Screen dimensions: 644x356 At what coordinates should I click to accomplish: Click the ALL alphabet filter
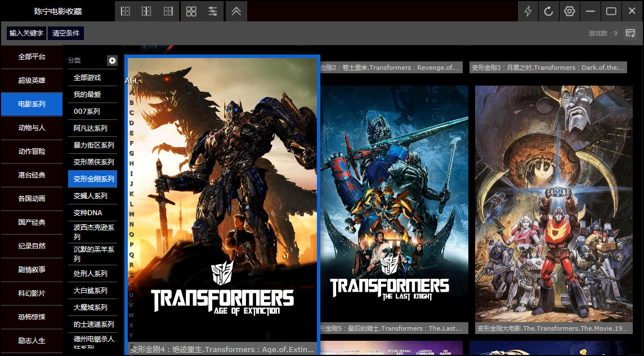(131, 81)
